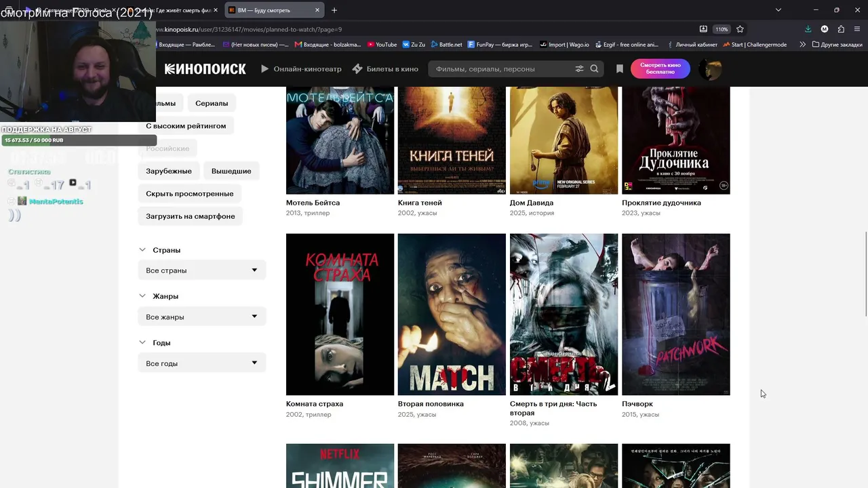Open the search filters sliders icon
868x488 pixels.
579,69
